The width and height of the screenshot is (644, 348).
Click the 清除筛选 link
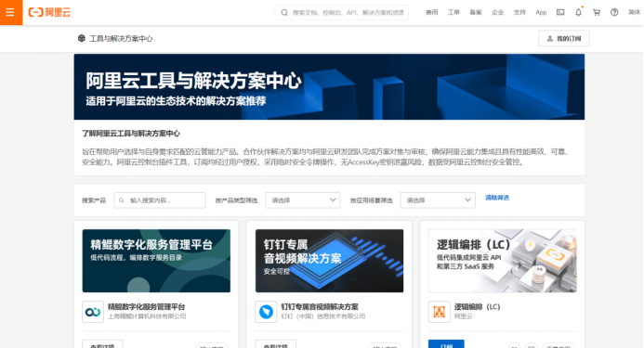497,198
